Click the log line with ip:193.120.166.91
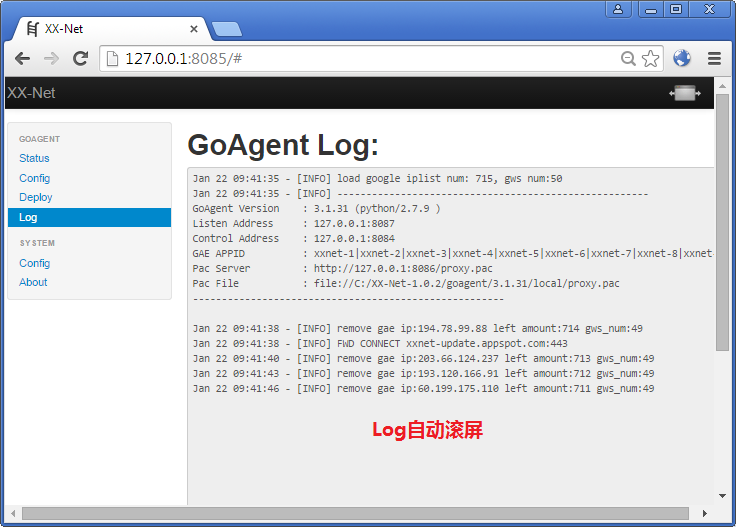This screenshot has width=736, height=527. [x=423, y=374]
